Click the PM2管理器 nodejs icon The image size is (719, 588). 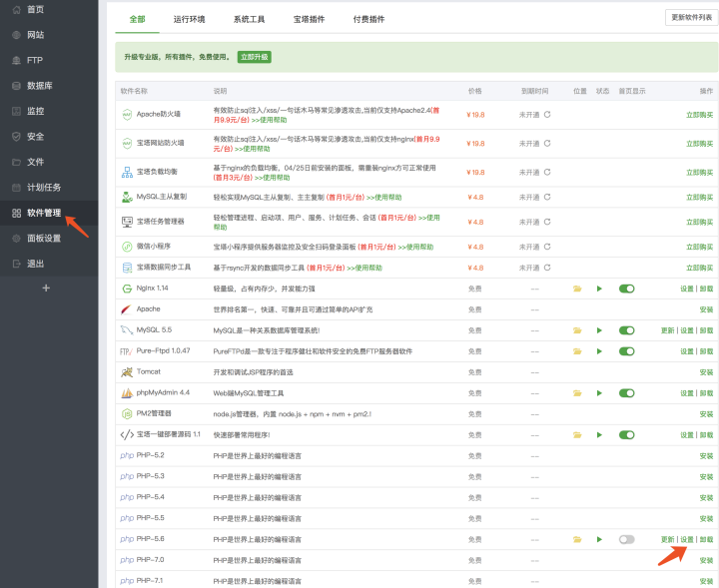coord(127,414)
